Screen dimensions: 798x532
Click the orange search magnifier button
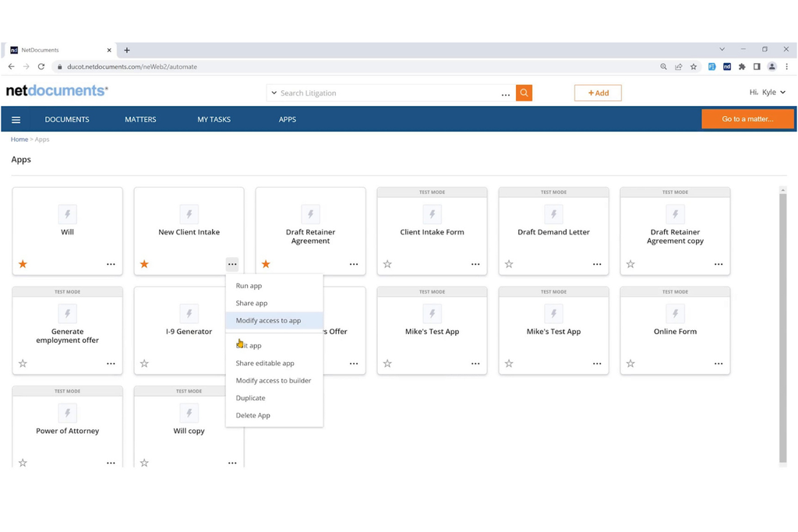pyautogui.click(x=524, y=93)
